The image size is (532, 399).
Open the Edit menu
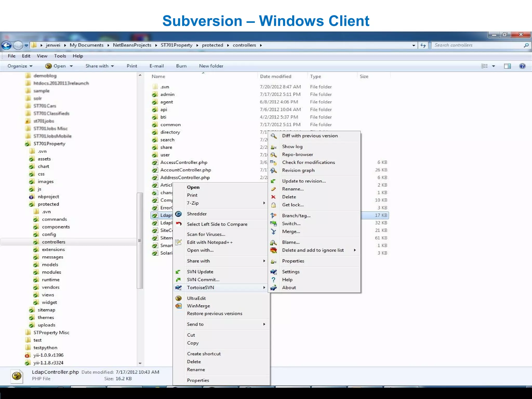26,56
